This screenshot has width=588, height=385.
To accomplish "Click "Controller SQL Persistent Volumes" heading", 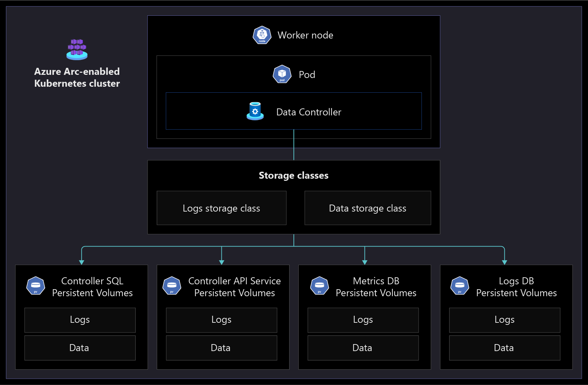I will coord(92,287).
